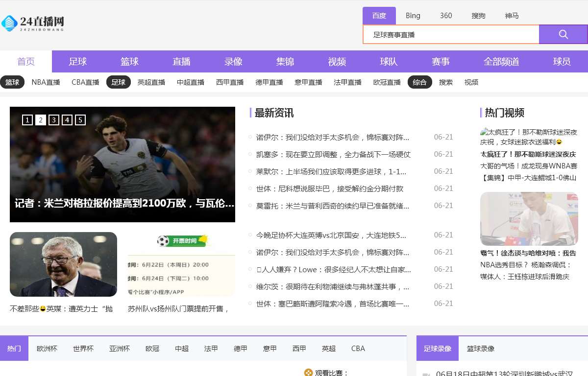The width and height of the screenshot is (588, 376).
Task: Open the NBA直播 link
Action: pyautogui.click(x=46, y=82)
